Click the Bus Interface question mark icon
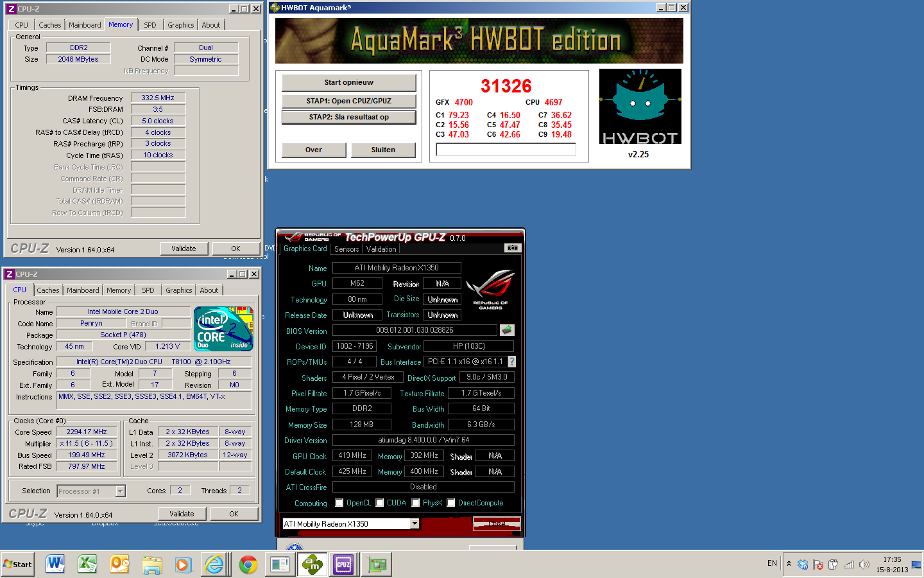Screen dimensions: 924x578 point(511,362)
